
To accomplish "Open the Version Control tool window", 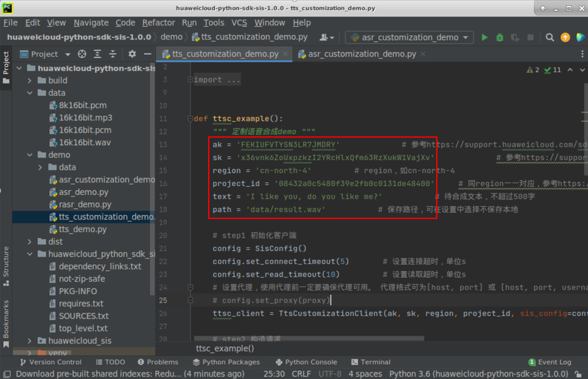I will pyautogui.click(x=50, y=362).
